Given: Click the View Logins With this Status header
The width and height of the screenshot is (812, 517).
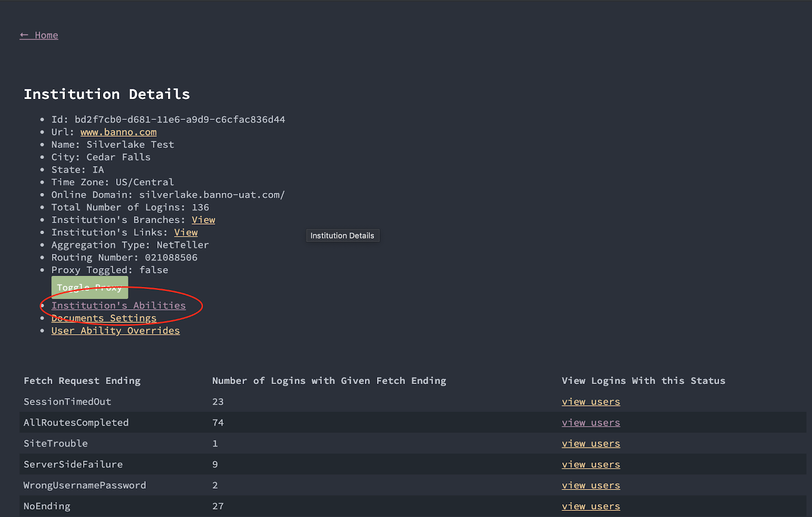Looking at the screenshot, I should 643,381.
